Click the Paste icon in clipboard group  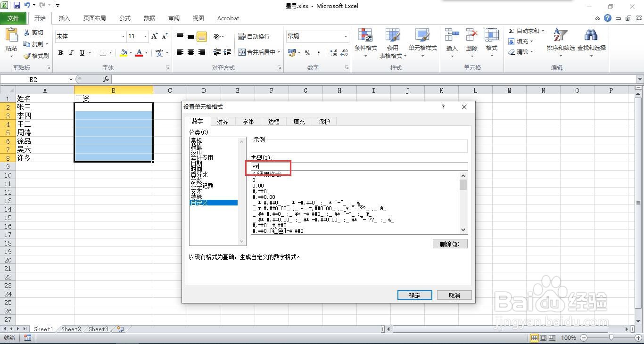[x=11, y=36]
